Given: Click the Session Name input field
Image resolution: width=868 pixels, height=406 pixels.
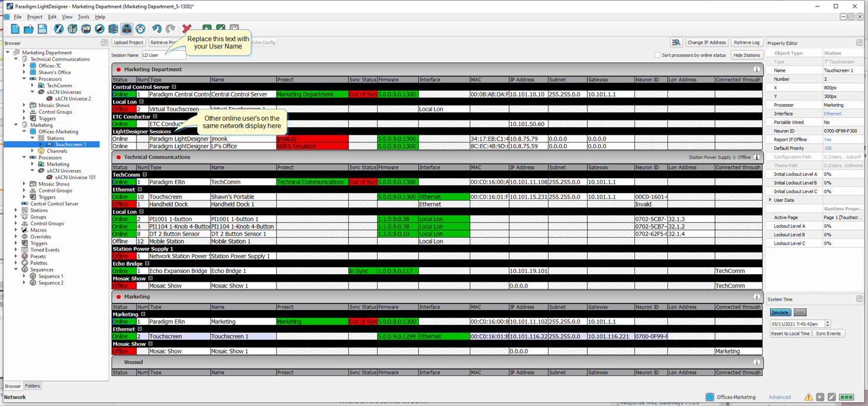Looking at the screenshot, I should coord(164,55).
